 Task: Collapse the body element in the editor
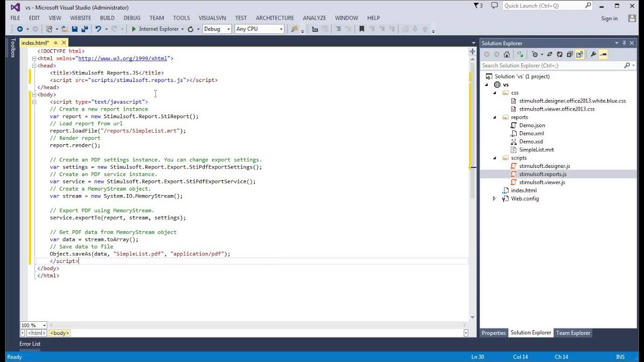tap(34, 95)
